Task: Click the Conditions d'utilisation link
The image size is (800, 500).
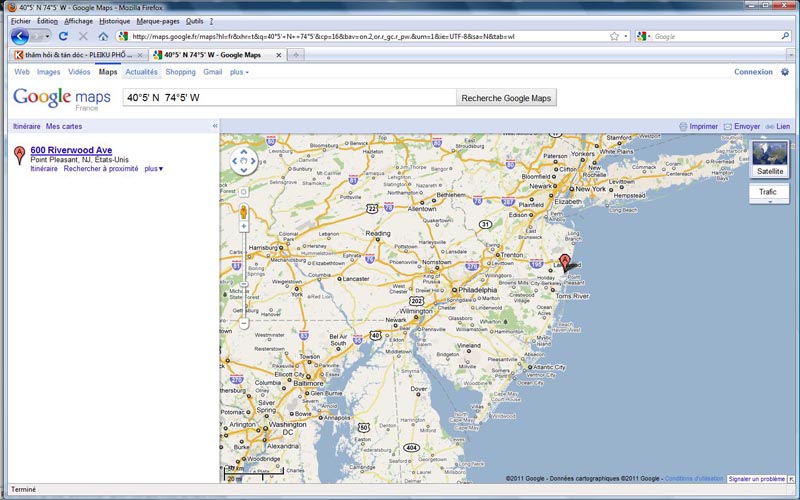Action: [694, 479]
